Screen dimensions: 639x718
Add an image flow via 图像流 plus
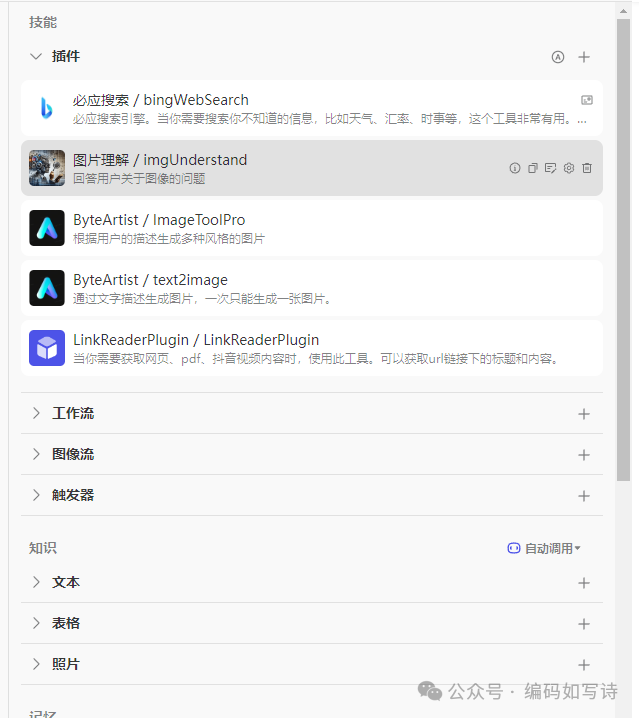click(x=584, y=455)
